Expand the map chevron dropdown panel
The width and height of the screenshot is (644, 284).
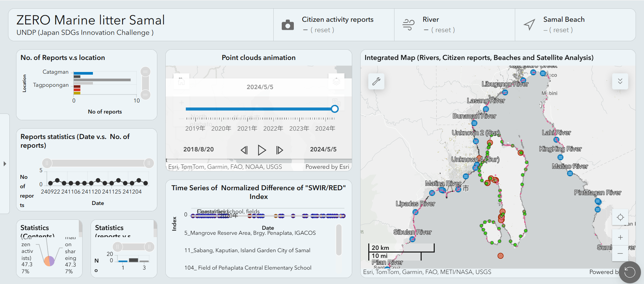click(620, 81)
